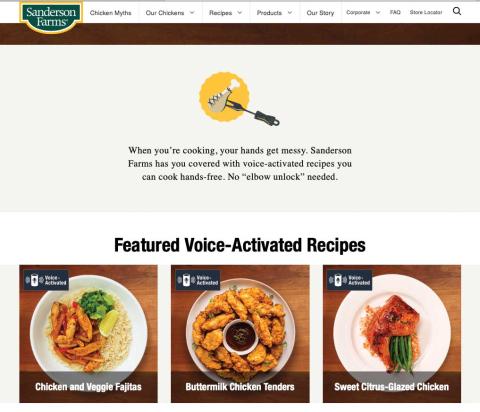Image resolution: width=480 pixels, height=412 pixels.
Task: Click Voice-Activated badge on Fajitas card
Action: pos(46,280)
